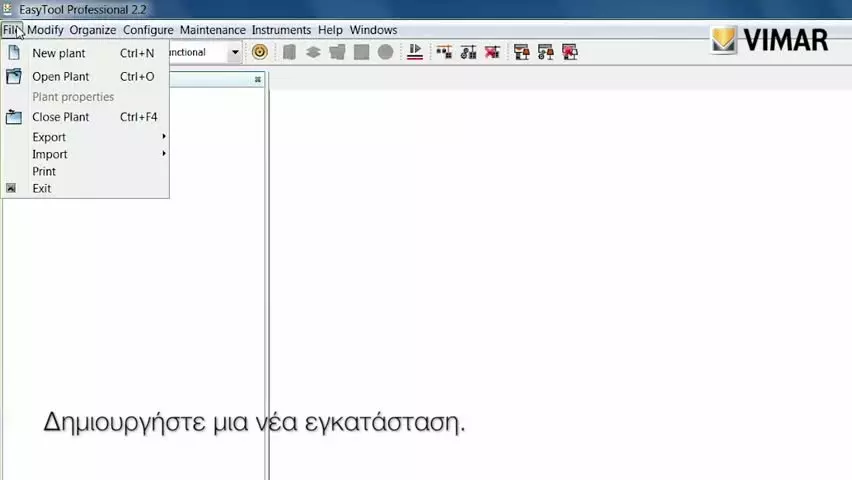Click the functional view selector field

point(205,52)
